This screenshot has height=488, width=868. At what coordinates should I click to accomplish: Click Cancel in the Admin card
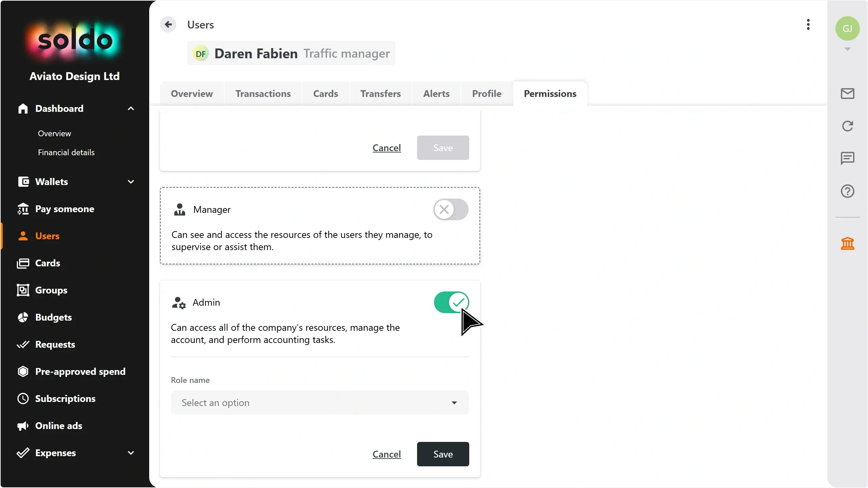(x=387, y=454)
